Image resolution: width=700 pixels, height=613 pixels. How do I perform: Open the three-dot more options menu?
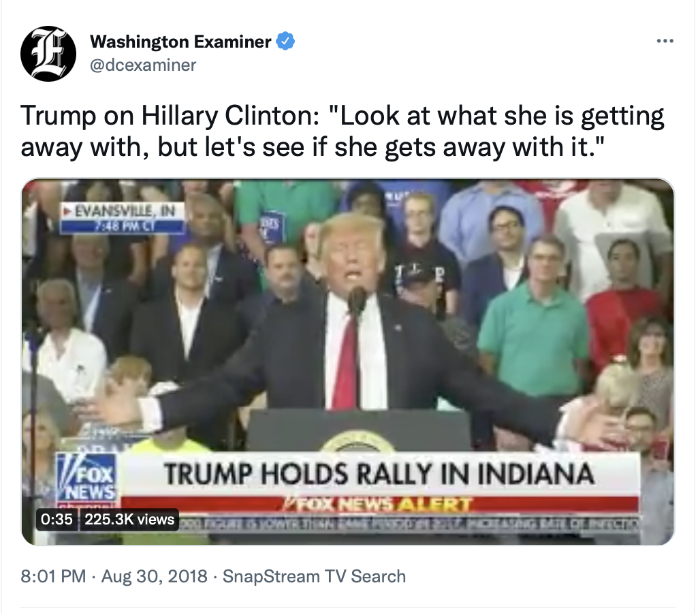[x=665, y=41]
